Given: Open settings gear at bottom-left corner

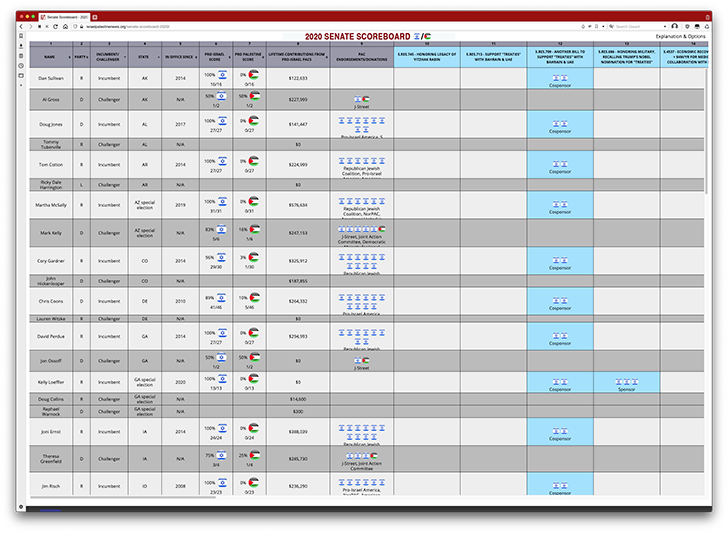Looking at the screenshot, I should 21,507.
